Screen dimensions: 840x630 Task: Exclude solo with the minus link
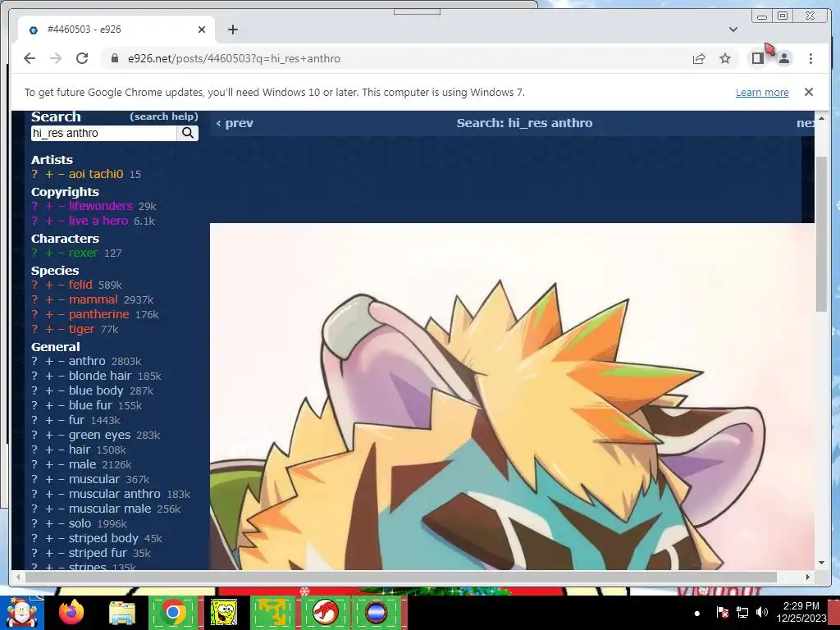[61, 523]
